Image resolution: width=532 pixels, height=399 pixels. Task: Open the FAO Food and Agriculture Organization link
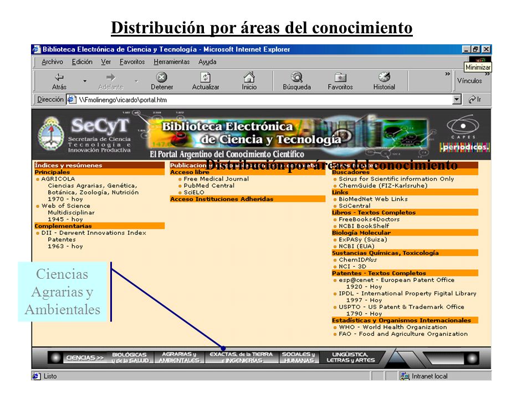(403, 334)
